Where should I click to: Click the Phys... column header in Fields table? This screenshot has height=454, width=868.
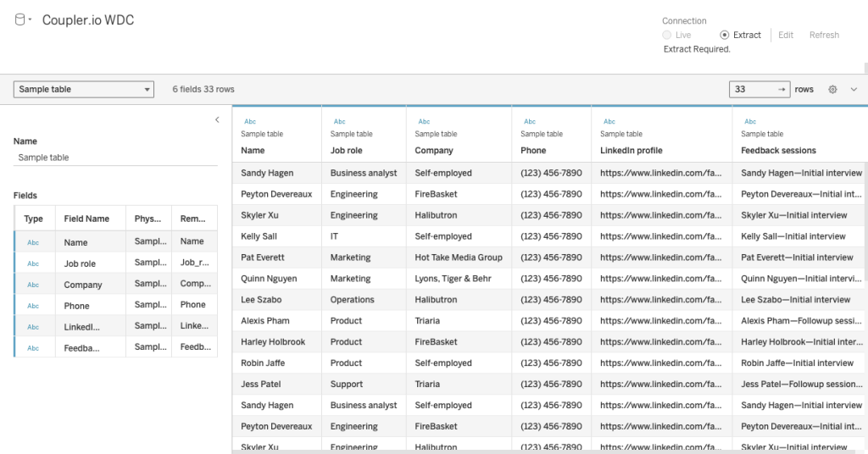tap(147, 219)
